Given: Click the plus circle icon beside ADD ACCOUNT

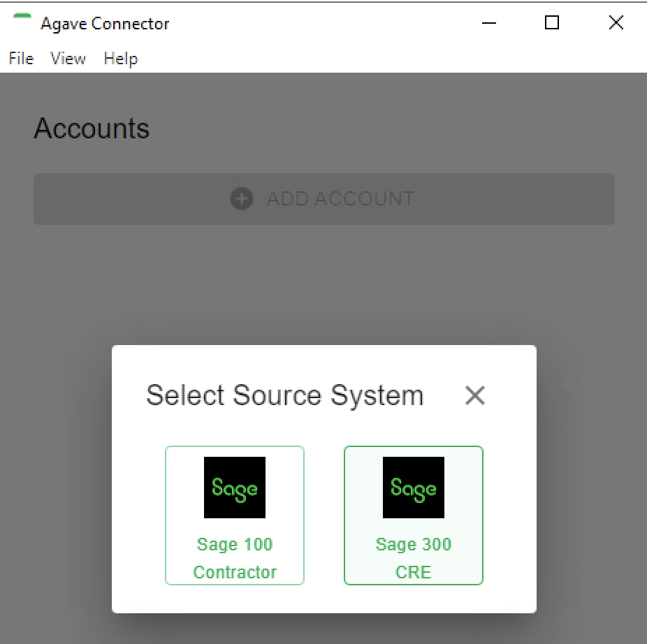Looking at the screenshot, I should (x=241, y=198).
